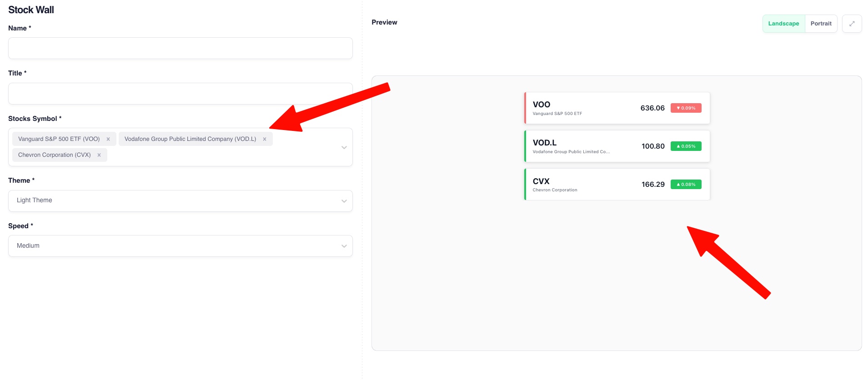Click the Stock Wall heading
This screenshot has height=380, width=868.
(31, 10)
